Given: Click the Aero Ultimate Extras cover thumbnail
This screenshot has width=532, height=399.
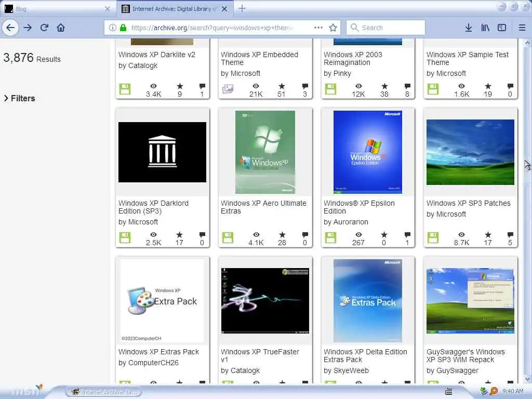Looking at the screenshot, I should tap(265, 152).
